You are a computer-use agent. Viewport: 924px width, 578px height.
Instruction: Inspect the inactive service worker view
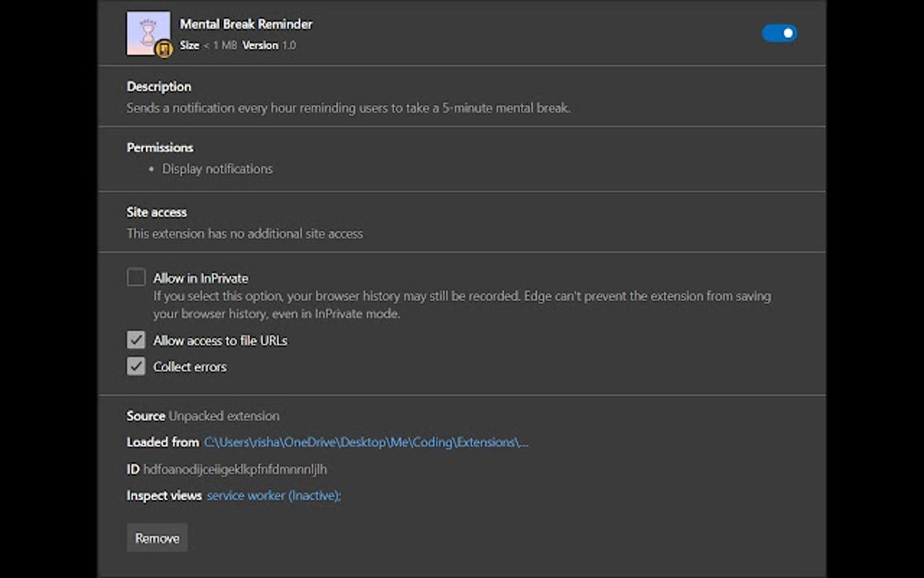(x=272, y=496)
